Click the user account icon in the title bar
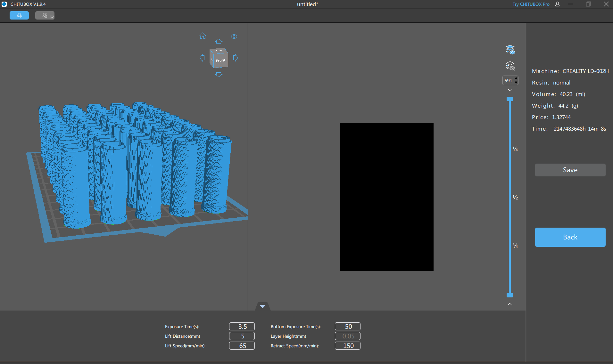This screenshot has width=613, height=364. pos(557,4)
